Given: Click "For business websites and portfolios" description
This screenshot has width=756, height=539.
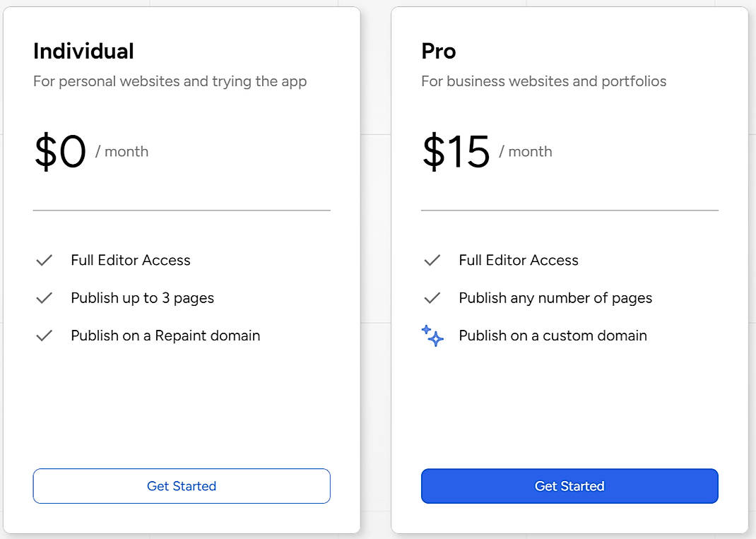Looking at the screenshot, I should point(543,81).
